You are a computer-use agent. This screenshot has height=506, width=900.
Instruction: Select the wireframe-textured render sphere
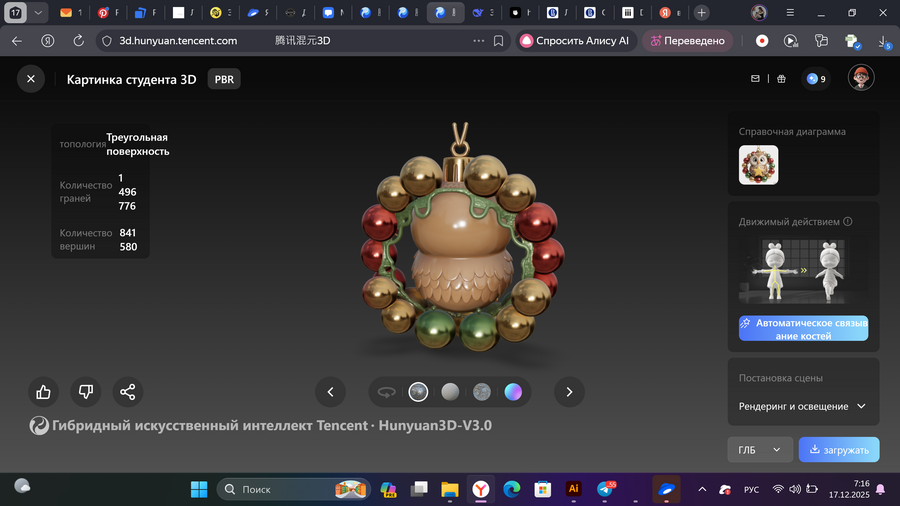pos(481,392)
